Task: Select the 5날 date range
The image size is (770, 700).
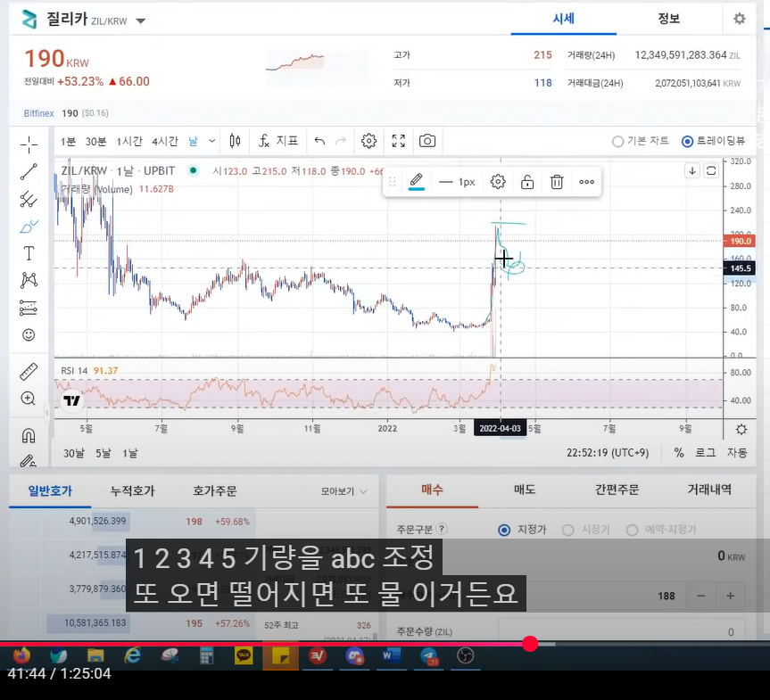Action: tap(103, 453)
